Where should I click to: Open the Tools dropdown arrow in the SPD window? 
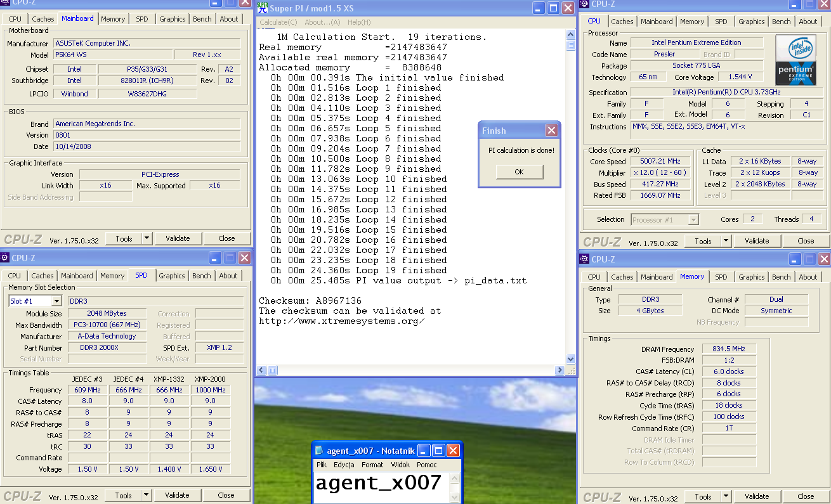pos(146,495)
